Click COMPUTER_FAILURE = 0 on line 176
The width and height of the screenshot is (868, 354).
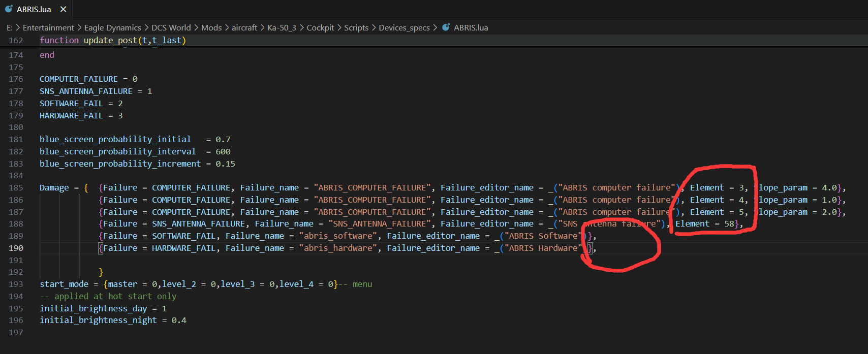click(x=88, y=79)
